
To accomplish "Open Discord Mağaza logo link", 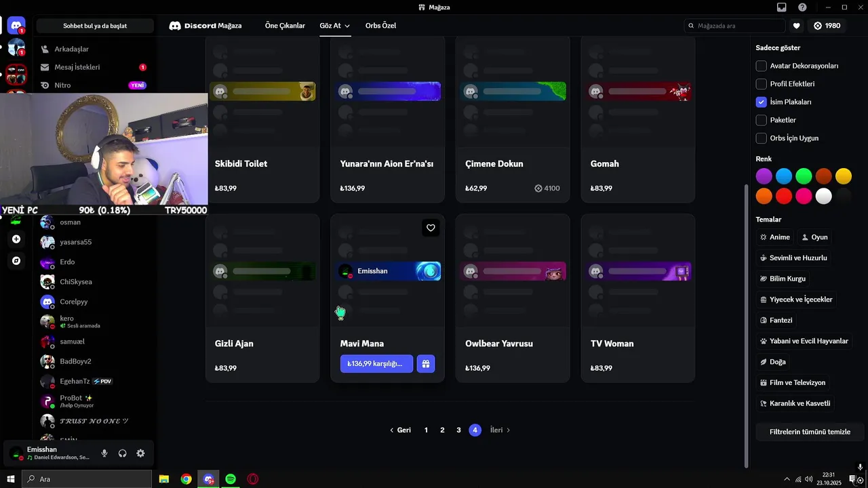I will point(205,26).
